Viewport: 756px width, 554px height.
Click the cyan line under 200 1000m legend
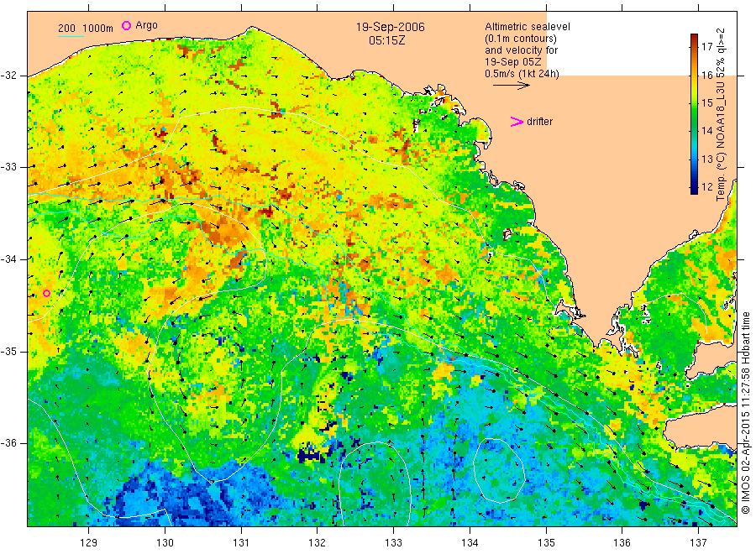coord(71,36)
